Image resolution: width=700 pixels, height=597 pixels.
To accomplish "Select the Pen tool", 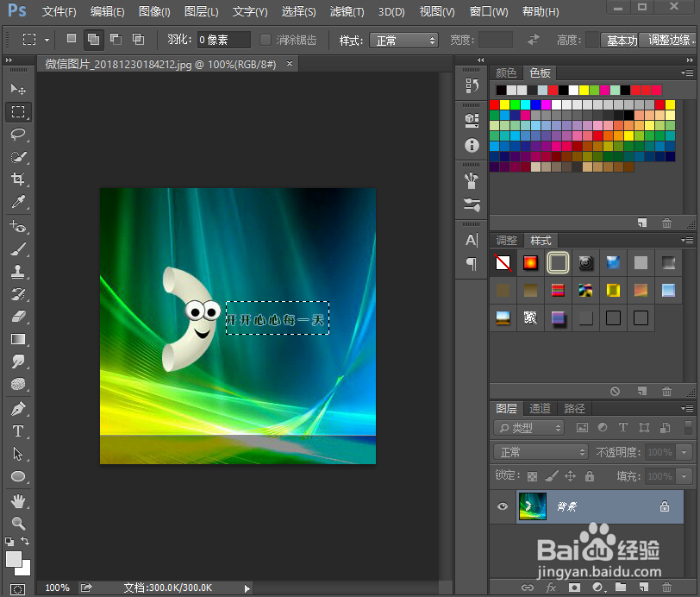I will pyautogui.click(x=18, y=409).
